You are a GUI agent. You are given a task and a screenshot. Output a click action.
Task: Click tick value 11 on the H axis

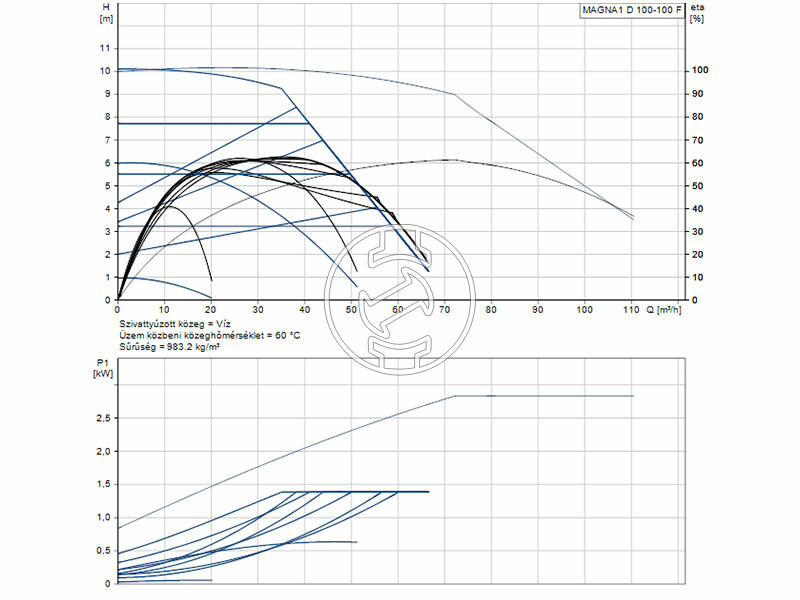[x=104, y=48]
